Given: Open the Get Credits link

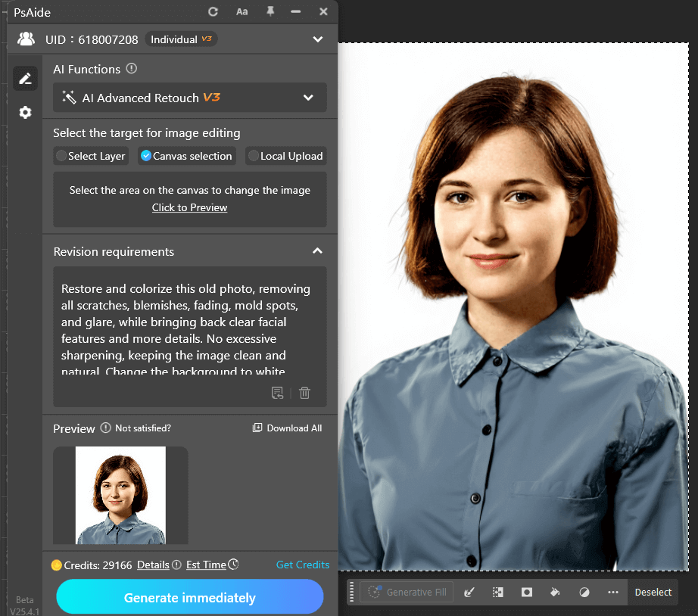Looking at the screenshot, I should tap(302, 565).
